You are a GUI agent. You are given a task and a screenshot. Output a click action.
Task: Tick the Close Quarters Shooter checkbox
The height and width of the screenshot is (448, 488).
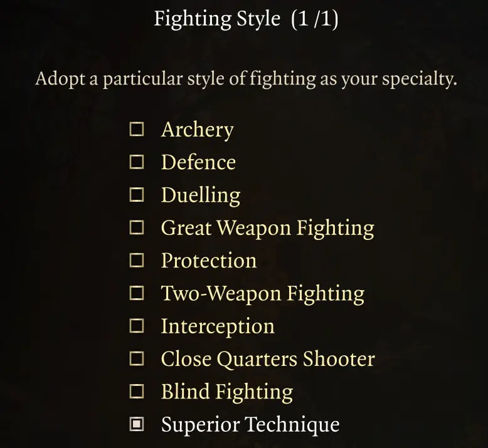point(137,358)
